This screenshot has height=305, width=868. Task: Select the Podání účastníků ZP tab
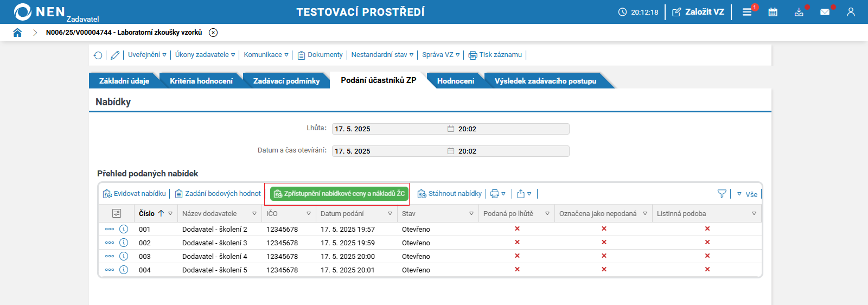click(379, 80)
